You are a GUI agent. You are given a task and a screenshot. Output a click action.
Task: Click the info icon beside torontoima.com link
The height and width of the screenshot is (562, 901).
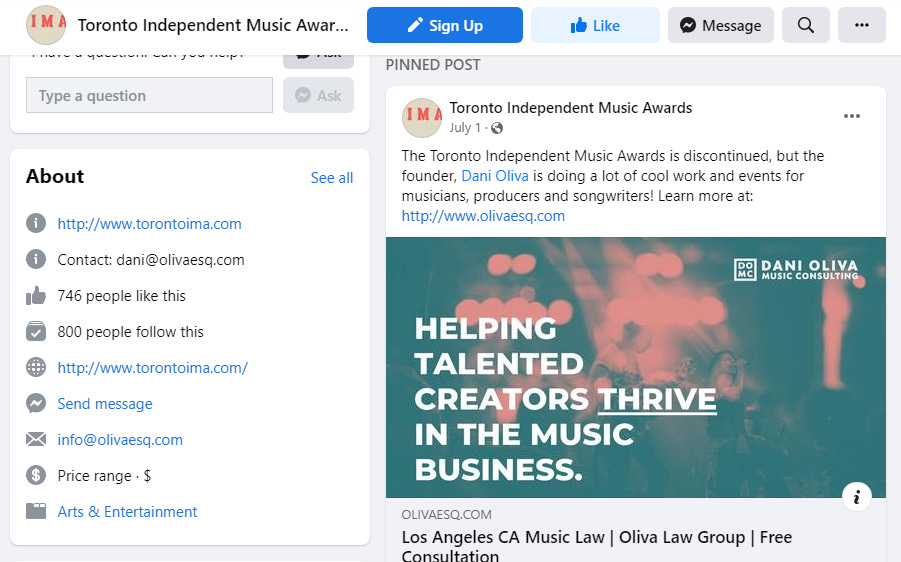(x=36, y=223)
